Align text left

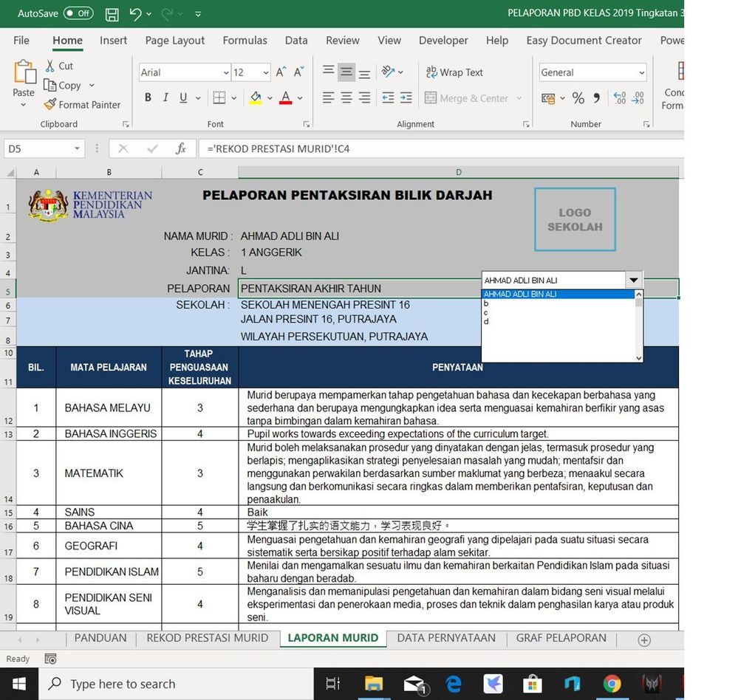(x=329, y=98)
